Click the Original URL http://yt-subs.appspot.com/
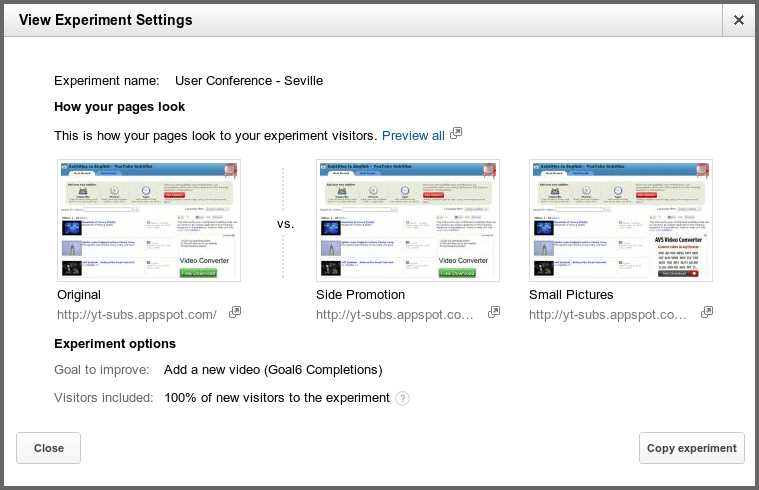The image size is (759, 490). [x=137, y=314]
